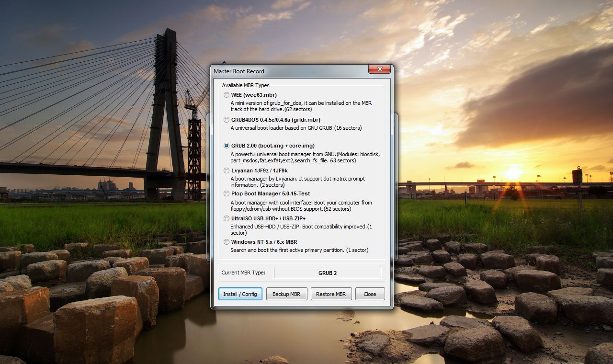Pick the Lvyanan 1JF9z / 1JF9k option
Viewport: 613px width, 364px height.
coord(256,171)
